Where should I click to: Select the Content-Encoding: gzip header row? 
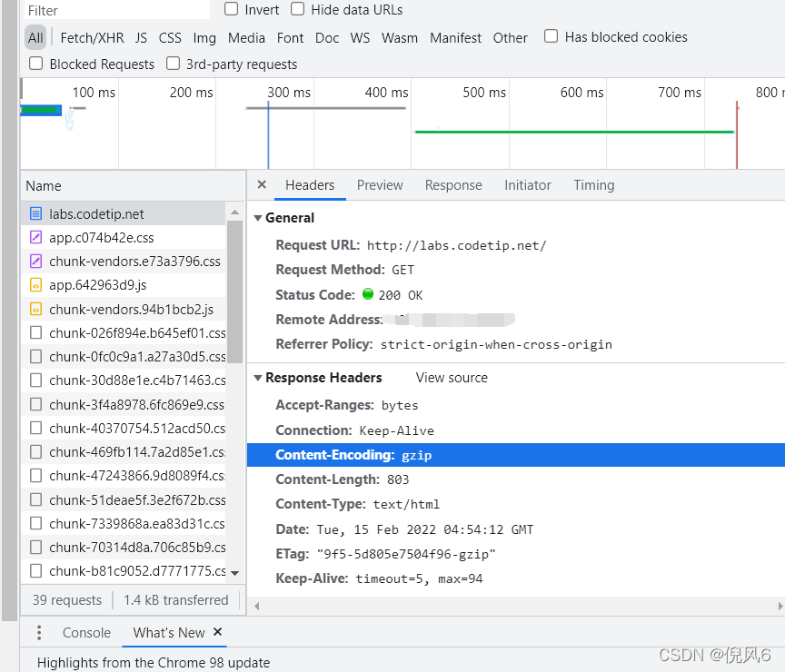click(516, 455)
